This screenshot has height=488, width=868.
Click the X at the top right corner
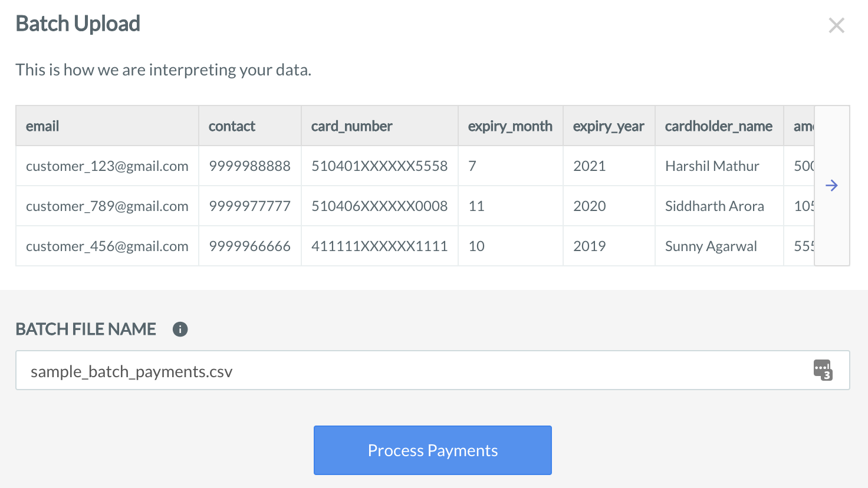point(836,25)
